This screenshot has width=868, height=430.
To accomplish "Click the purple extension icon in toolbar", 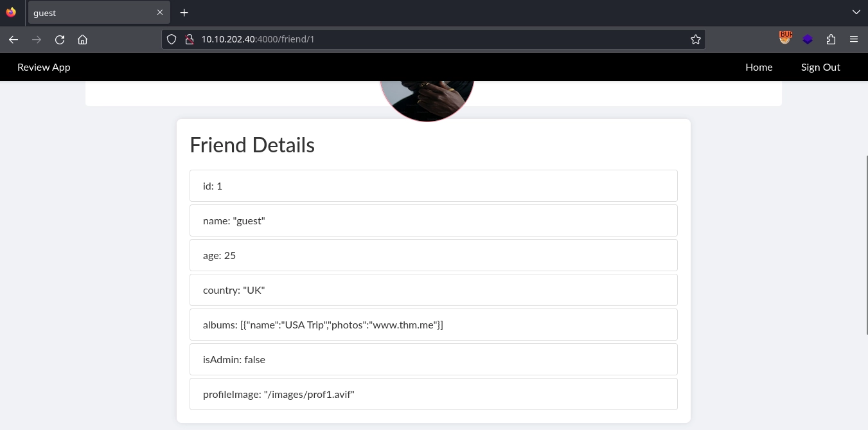I will [x=808, y=39].
